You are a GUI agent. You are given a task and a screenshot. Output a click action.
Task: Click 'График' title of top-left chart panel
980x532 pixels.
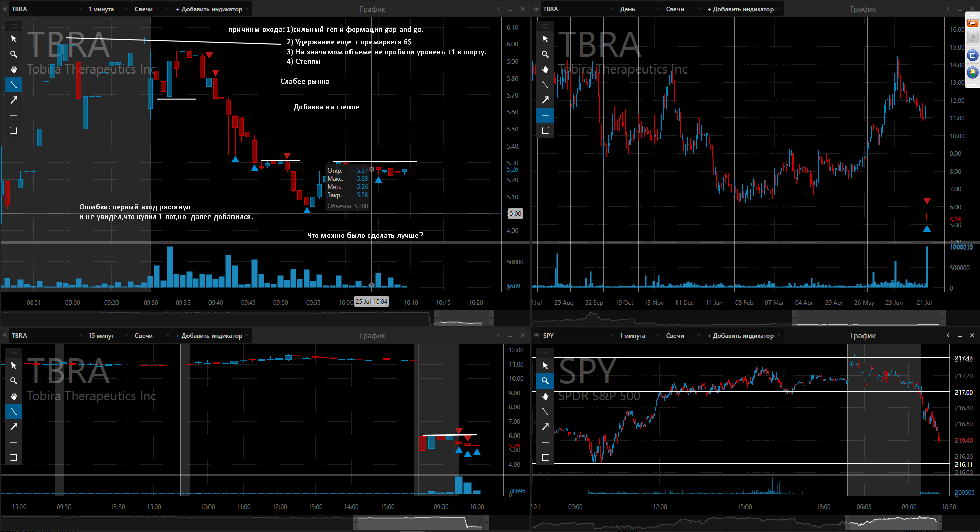point(372,9)
